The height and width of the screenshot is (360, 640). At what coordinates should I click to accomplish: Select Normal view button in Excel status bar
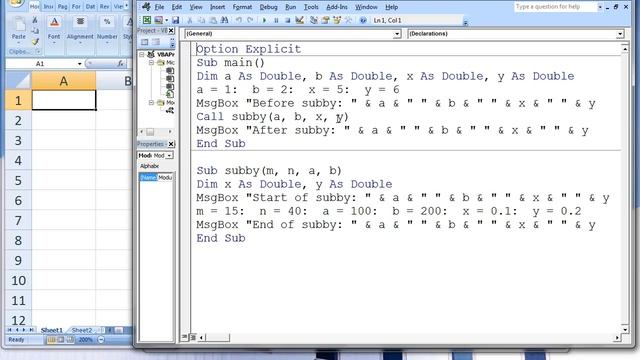(51, 340)
